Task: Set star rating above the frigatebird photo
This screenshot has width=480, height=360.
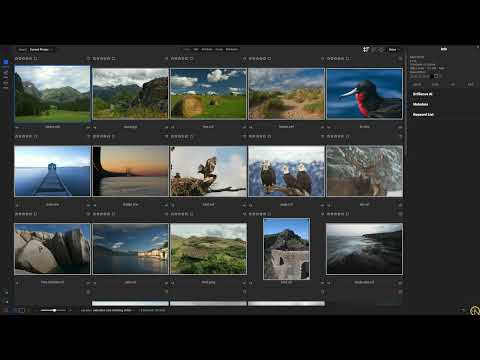Action: [x=335, y=59]
